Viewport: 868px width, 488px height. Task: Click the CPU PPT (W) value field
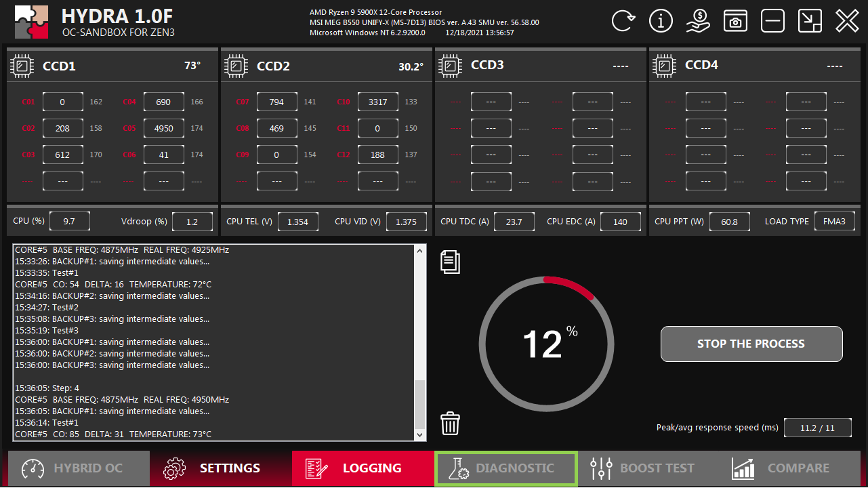pos(729,222)
